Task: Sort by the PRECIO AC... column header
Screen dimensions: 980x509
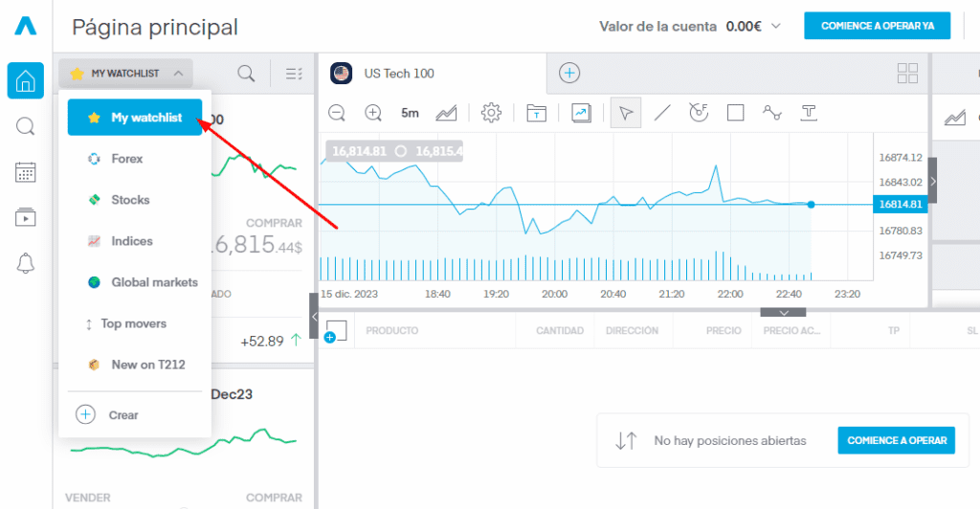Action: click(x=791, y=331)
